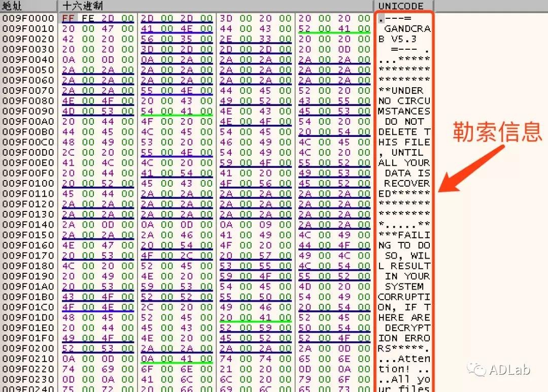This screenshot has width=548, height=392.
Task: Select the UNICODE column header
Action: pos(401,6)
